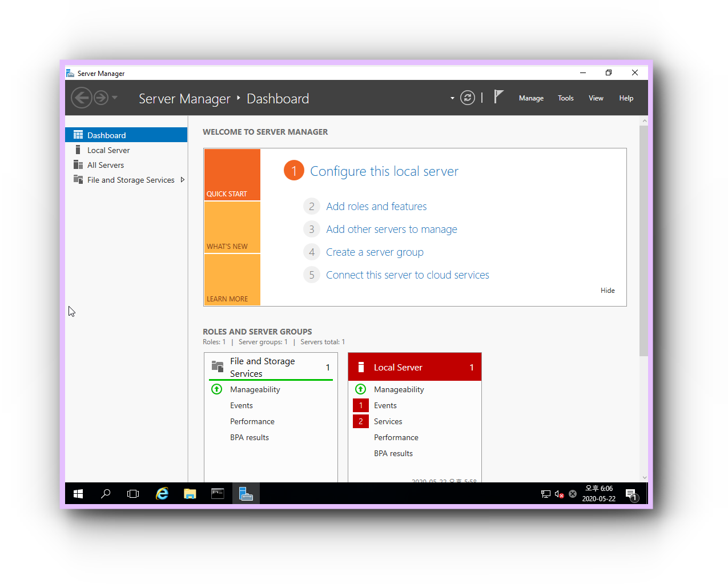Open Manageability in the Local Server tile
The image size is (728, 584).
(x=399, y=389)
